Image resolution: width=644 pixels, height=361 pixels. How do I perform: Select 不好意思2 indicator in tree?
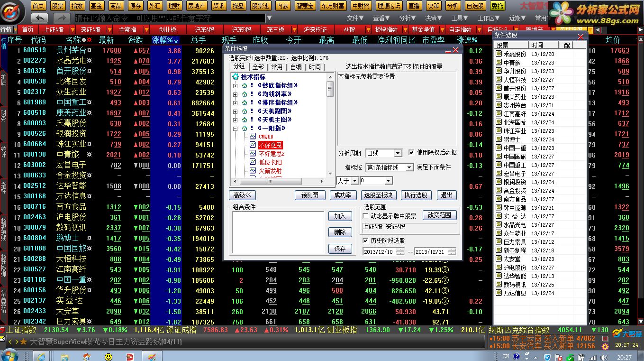point(272,154)
